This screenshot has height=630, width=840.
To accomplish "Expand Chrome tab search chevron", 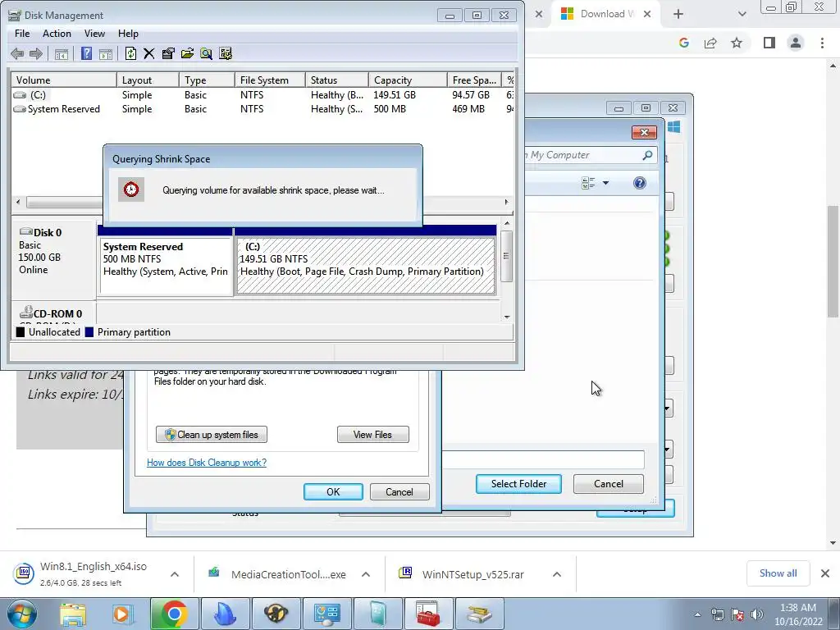I will (x=742, y=14).
